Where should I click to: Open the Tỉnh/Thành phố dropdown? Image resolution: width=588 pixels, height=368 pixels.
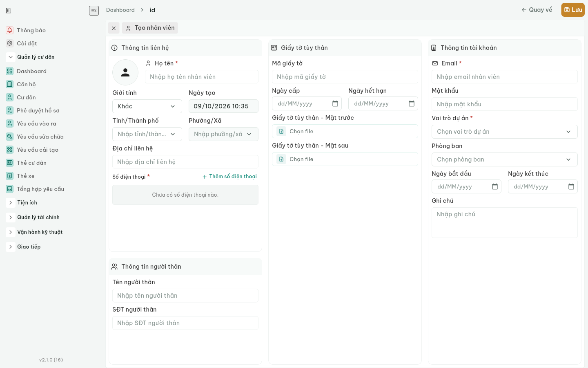click(x=147, y=134)
